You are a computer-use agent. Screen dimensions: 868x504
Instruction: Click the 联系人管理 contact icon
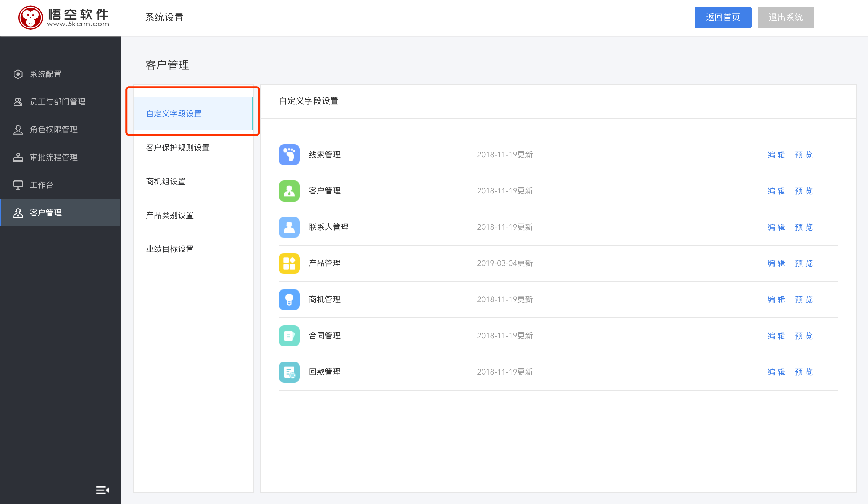click(289, 227)
